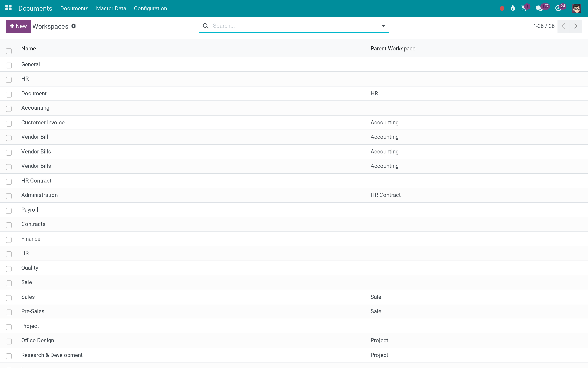This screenshot has height=368, width=588.
Task: Open the apps grid home menu
Action: tap(8, 8)
